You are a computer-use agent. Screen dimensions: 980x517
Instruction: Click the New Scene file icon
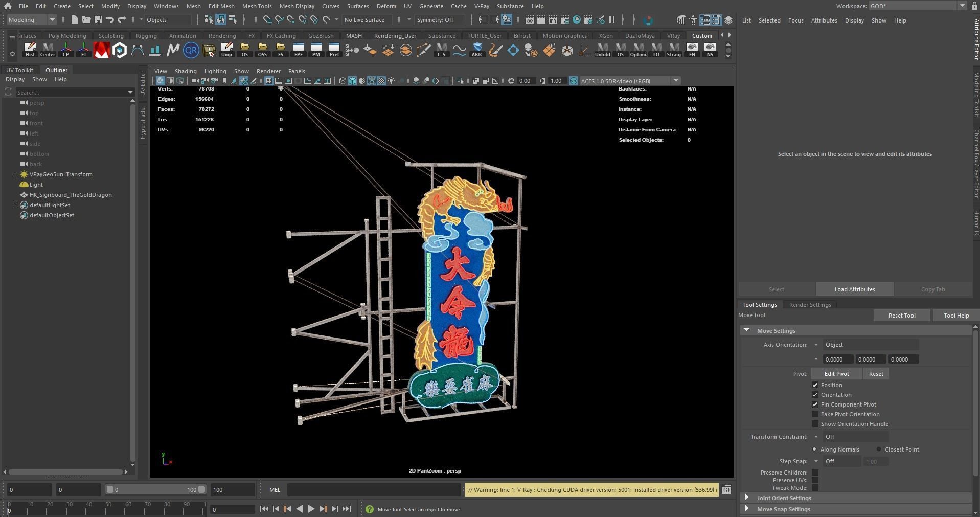(74, 20)
